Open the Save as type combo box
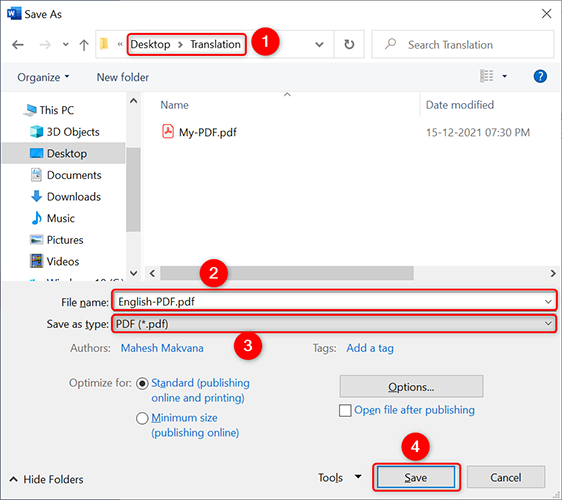The width and height of the screenshot is (562, 500). click(x=334, y=324)
